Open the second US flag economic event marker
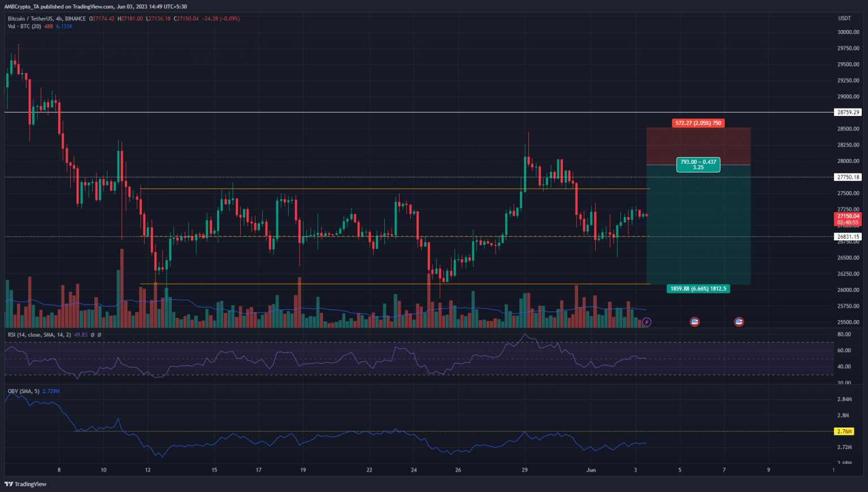Viewport: 868px width, 492px height. (x=739, y=322)
